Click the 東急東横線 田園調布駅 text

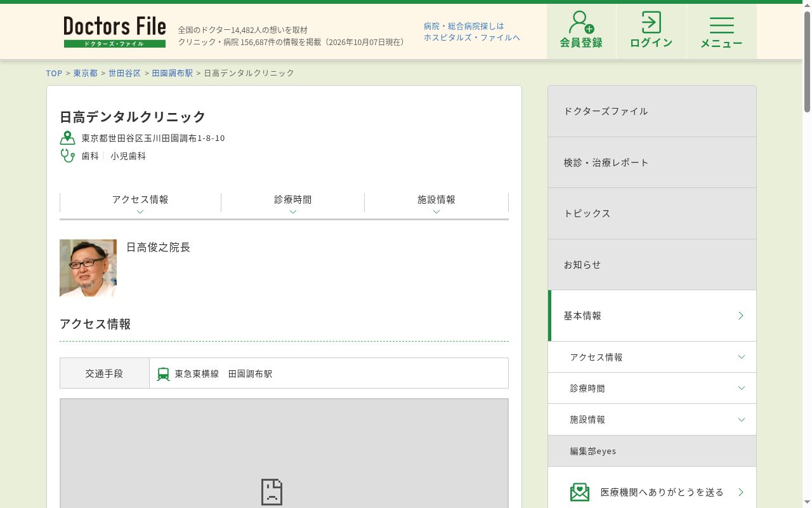(223, 374)
